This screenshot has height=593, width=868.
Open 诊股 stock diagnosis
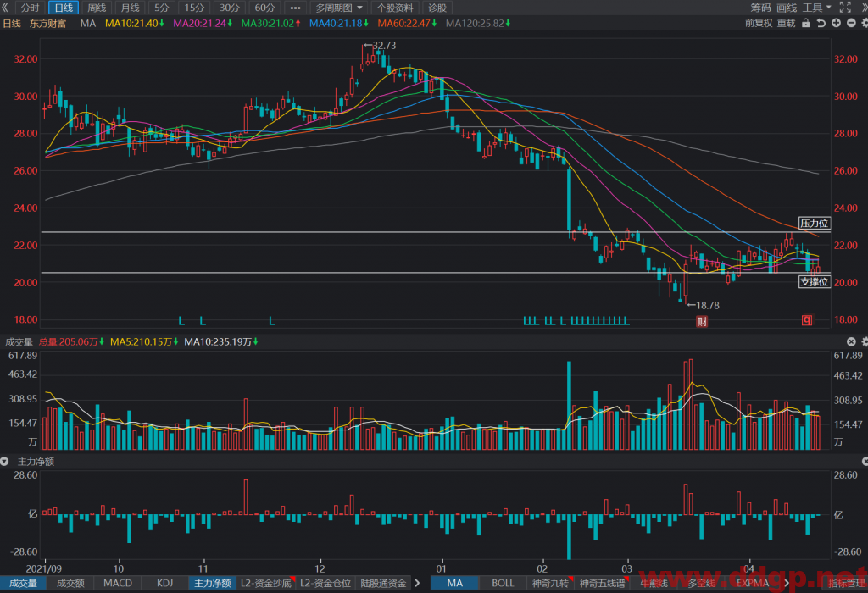(437, 8)
